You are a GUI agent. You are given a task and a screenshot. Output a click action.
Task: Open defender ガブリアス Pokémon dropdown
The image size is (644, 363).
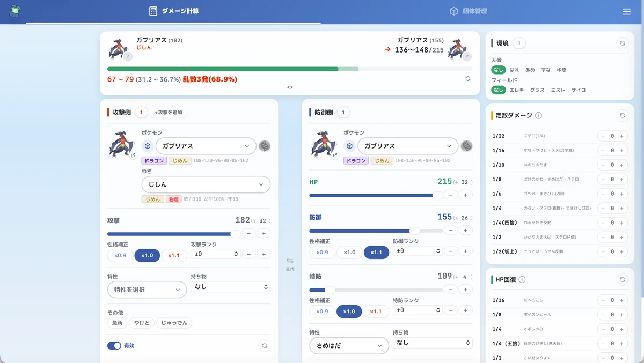[x=408, y=146]
